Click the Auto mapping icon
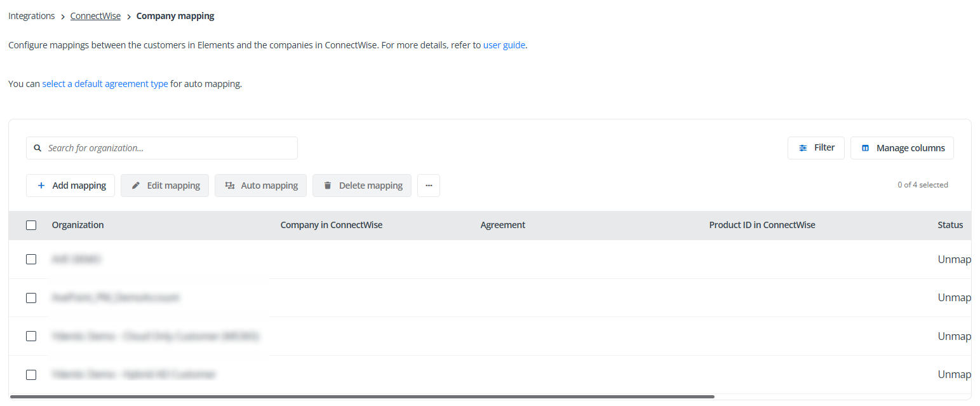This screenshot has width=980, height=406. click(x=229, y=185)
